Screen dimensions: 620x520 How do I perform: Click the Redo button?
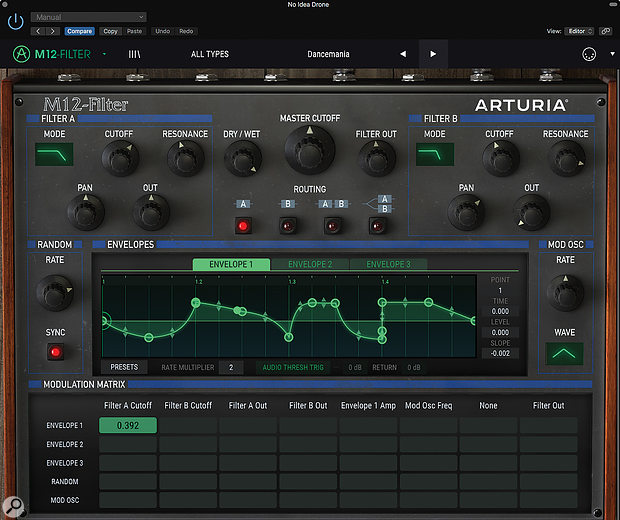(186, 31)
